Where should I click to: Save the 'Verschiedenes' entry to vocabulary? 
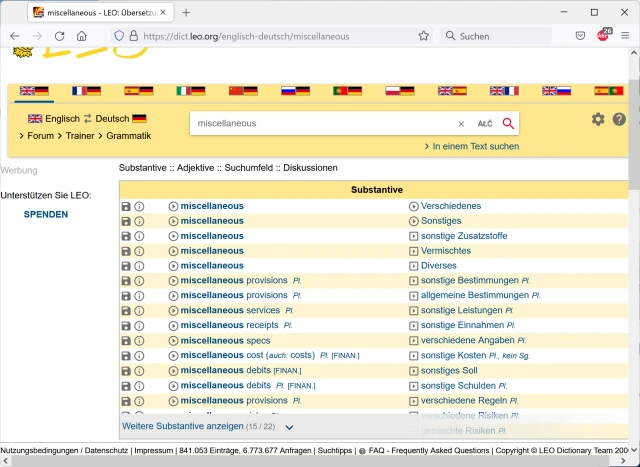(126, 206)
